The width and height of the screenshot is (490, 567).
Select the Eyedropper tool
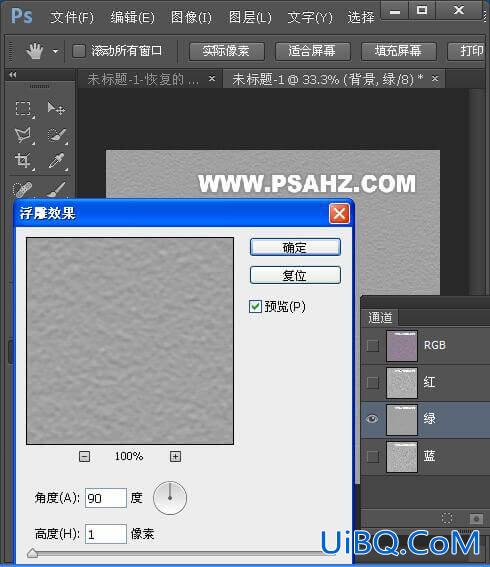click(x=56, y=160)
